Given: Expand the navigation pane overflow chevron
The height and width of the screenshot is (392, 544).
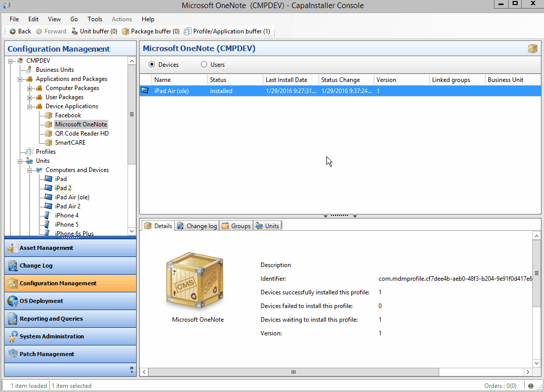Looking at the screenshot, I should coord(132,370).
